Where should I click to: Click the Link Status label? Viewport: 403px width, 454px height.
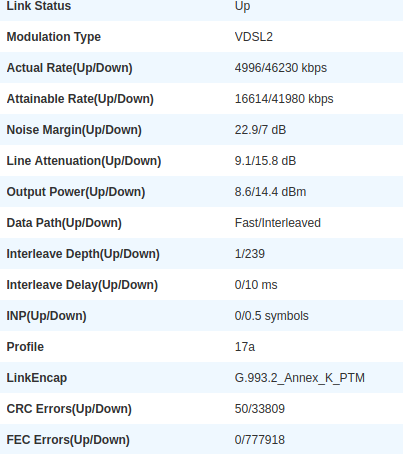(x=39, y=6)
